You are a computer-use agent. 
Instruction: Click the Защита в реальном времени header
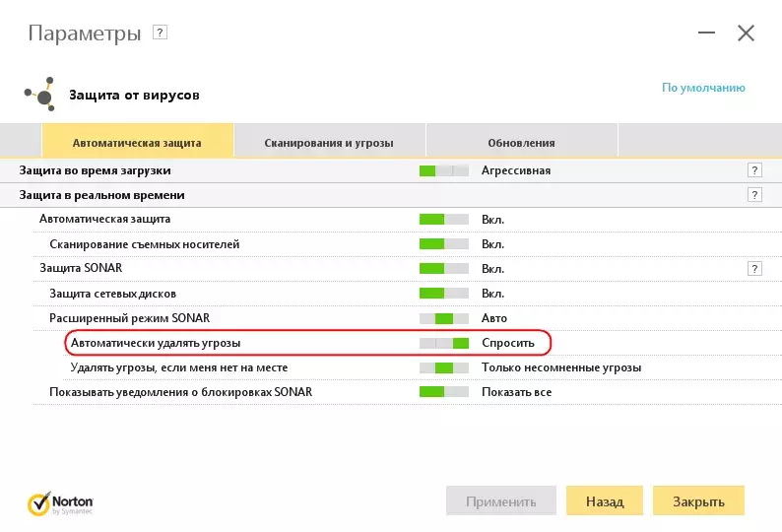click(101, 195)
